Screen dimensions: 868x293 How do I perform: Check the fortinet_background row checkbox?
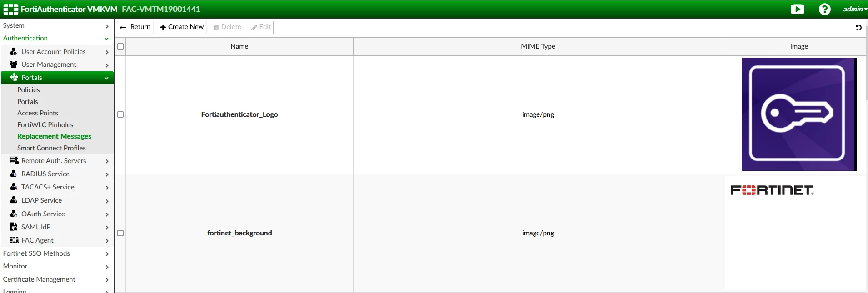pos(120,233)
